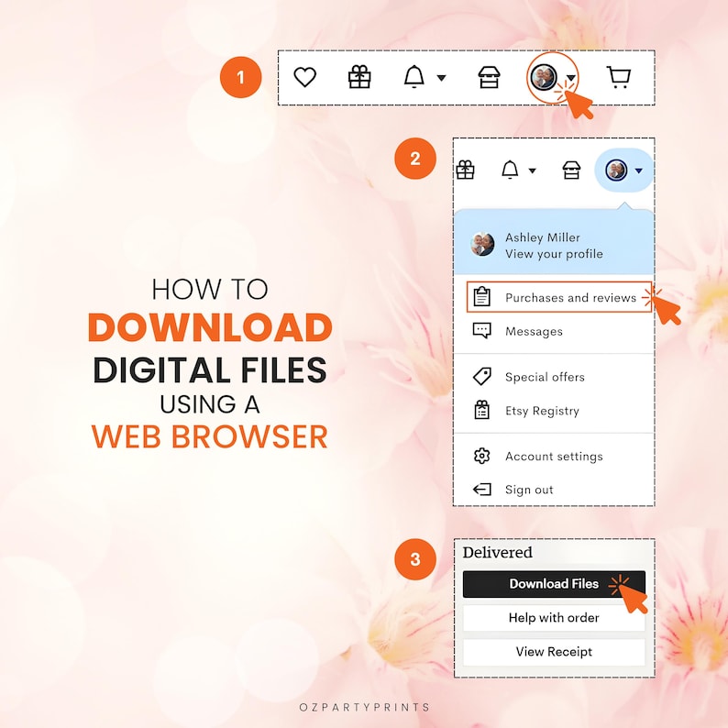Click the View Receipt button
Image resolution: width=728 pixels, height=728 pixels.
pyautogui.click(x=554, y=652)
